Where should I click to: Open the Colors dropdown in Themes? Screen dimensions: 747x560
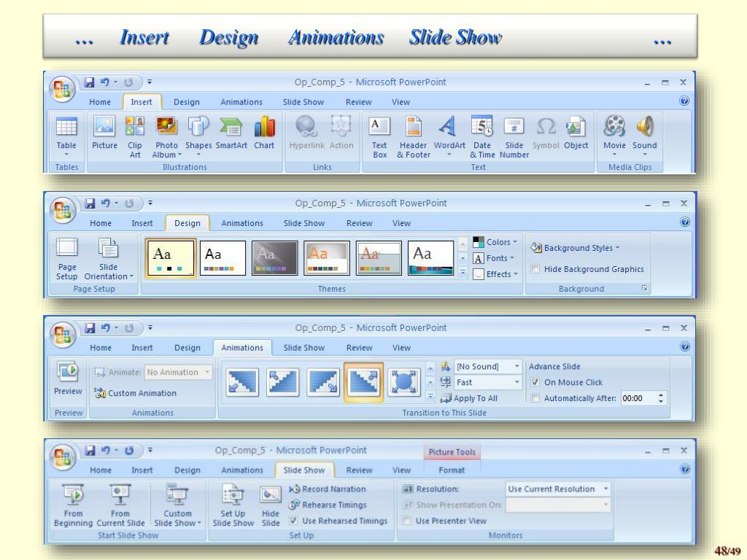click(x=495, y=242)
